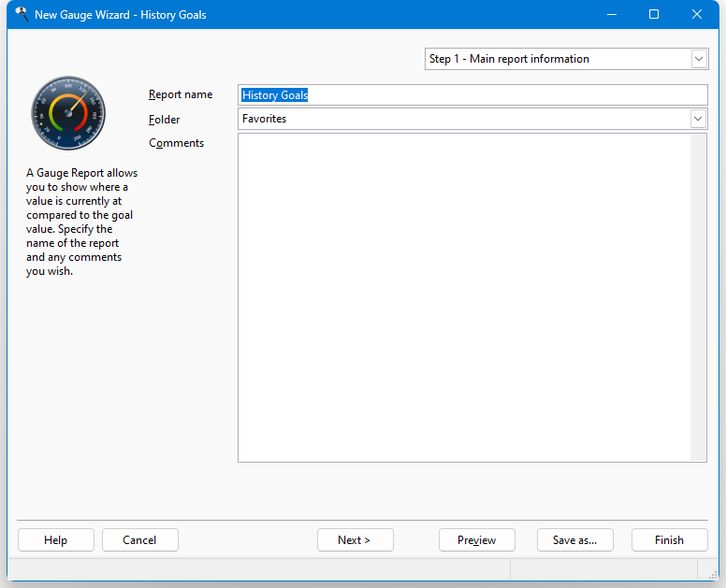Click the Gauge Report description text
Viewport: 726px width, 588px height.
[82, 222]
